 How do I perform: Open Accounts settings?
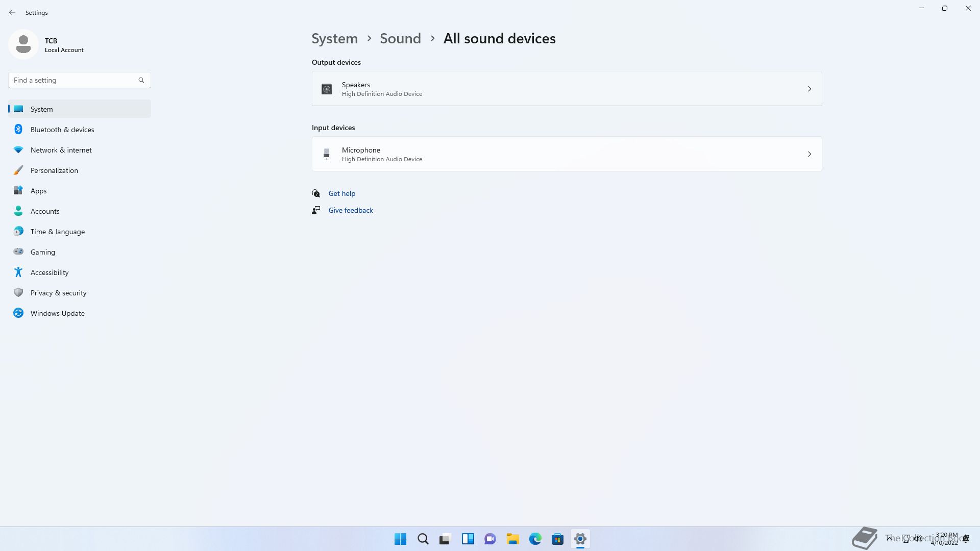[x=80, y=211]
